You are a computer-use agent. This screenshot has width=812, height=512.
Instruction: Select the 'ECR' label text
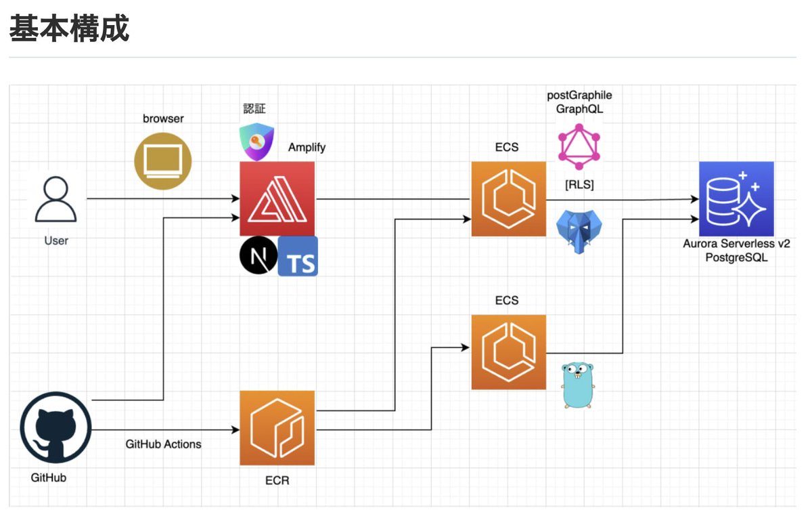coord(277,480)
